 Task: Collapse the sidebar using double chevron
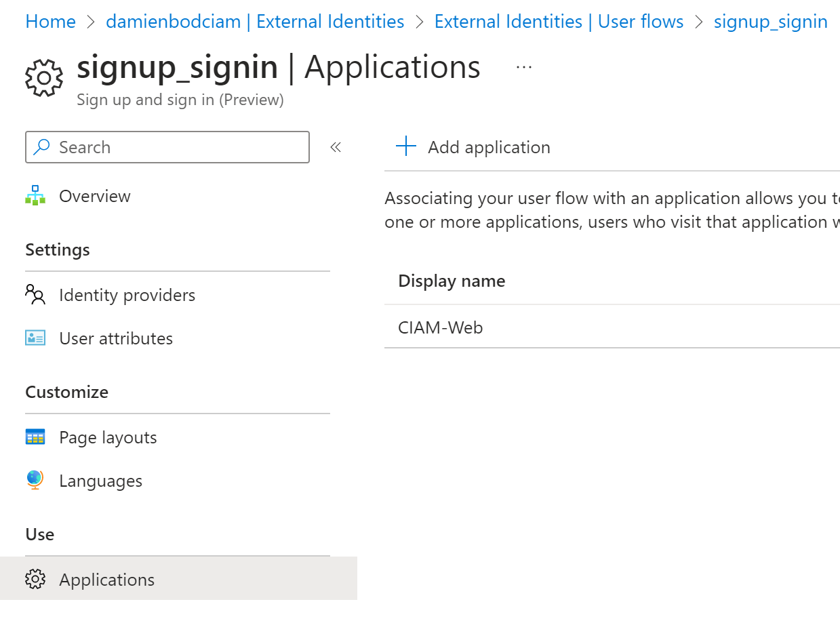pos(336,147)
